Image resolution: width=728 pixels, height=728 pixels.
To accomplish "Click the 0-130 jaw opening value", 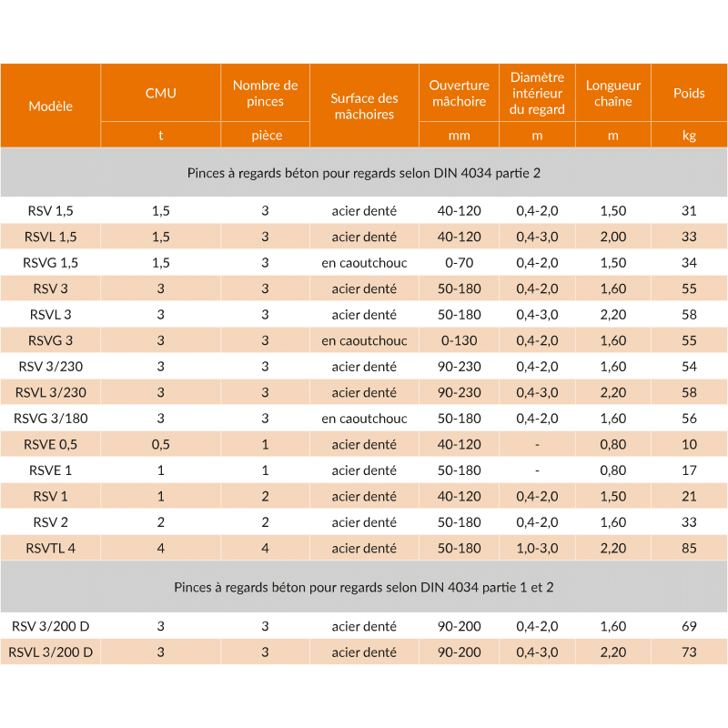I will [x=459, y=340].
